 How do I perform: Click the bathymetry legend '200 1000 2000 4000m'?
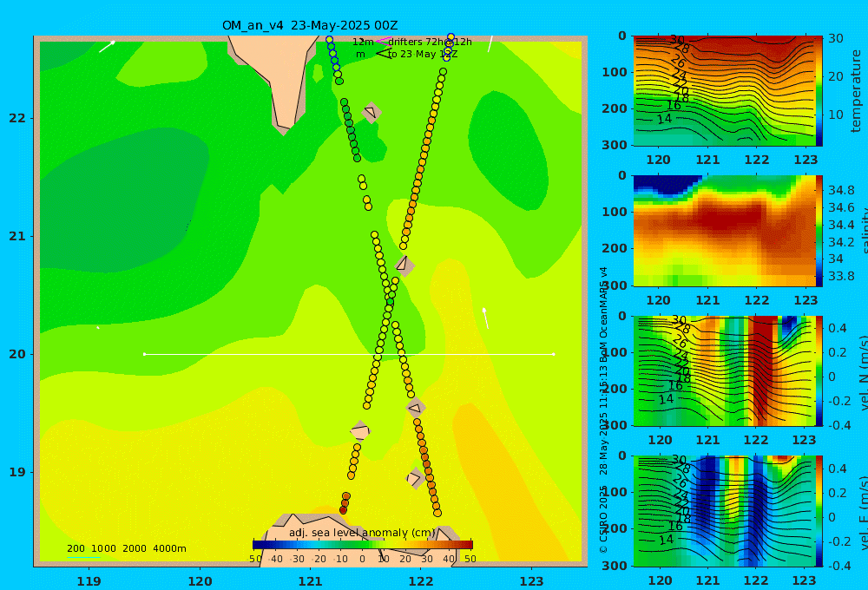pyautogui.click(x=126, y=548)
